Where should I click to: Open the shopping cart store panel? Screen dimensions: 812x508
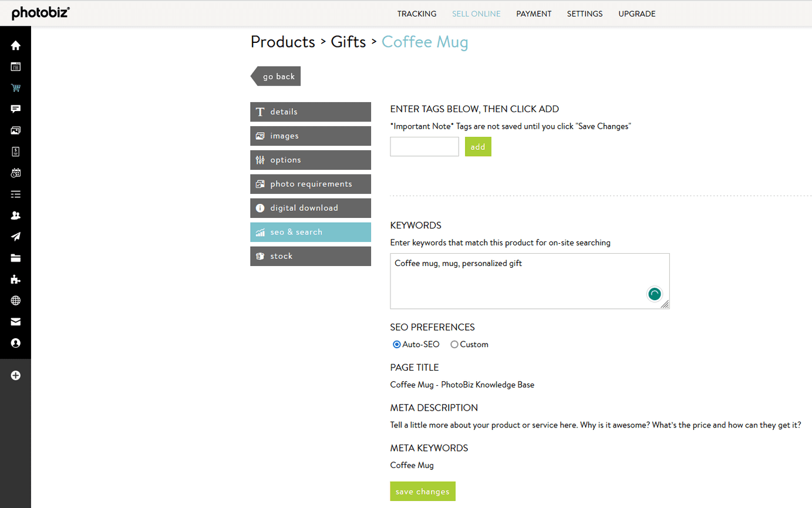(15, 88)
